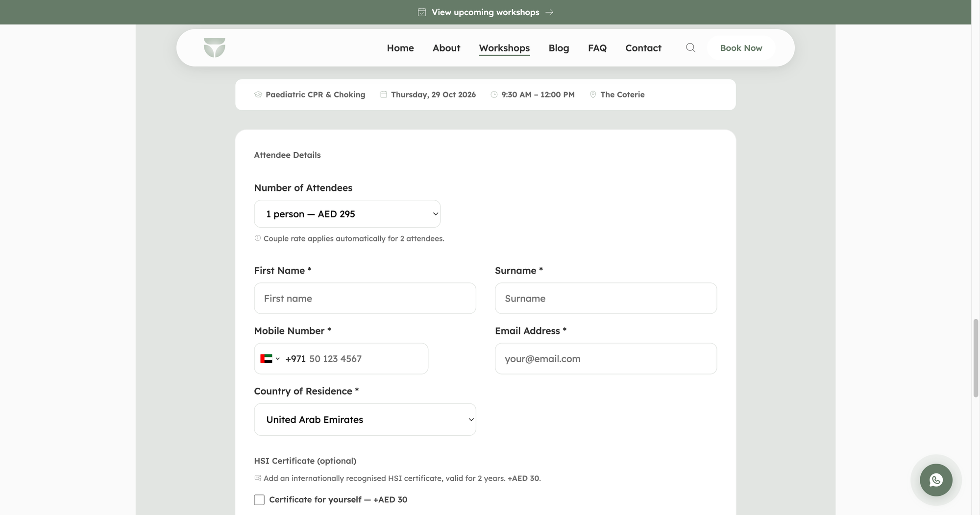
Task: Focus the Surname input field
Action: pos(606,298)
